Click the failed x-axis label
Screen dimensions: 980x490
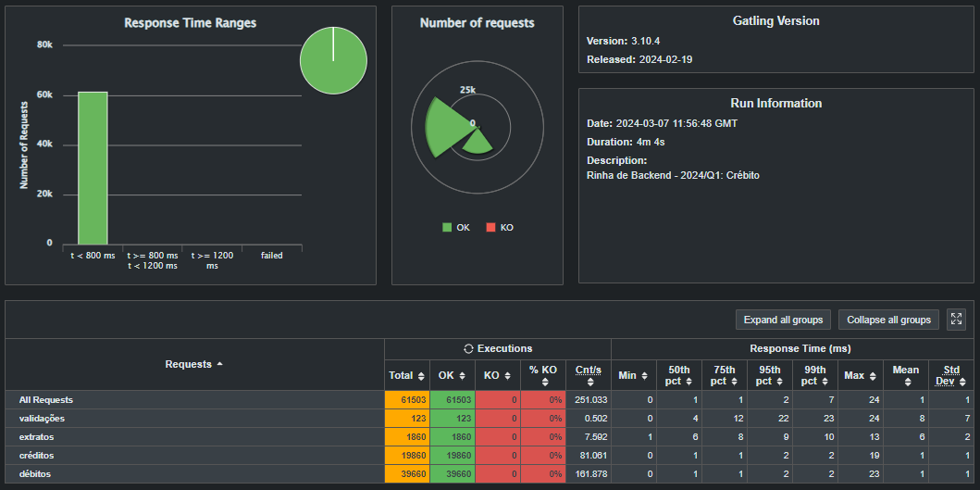(272, 256)
